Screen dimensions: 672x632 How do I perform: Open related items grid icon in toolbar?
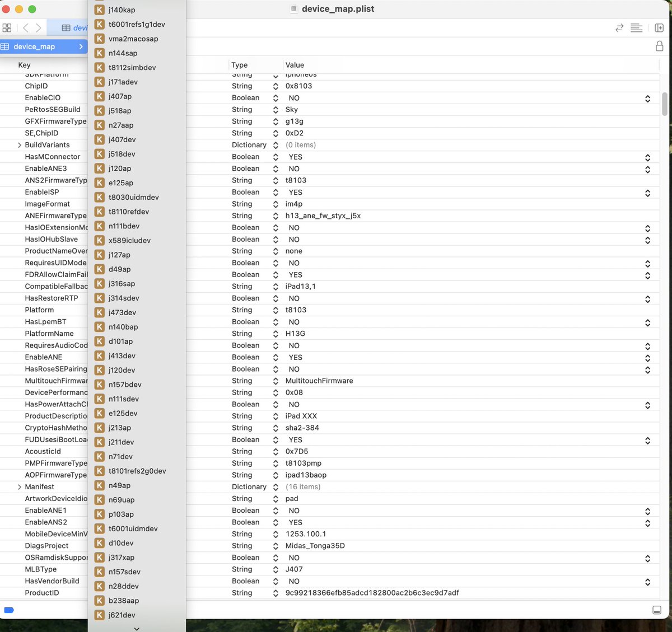(7, 27)
